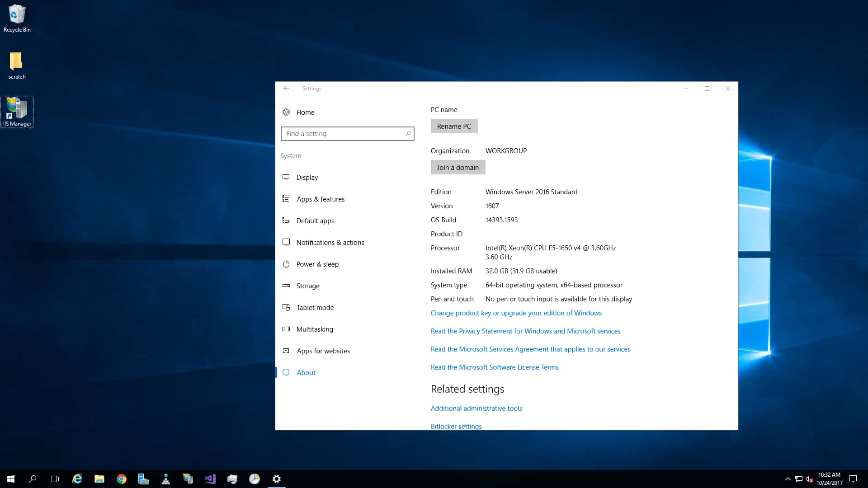Click the pen and touch availability text
868x488 pixels.
(559, 299)
